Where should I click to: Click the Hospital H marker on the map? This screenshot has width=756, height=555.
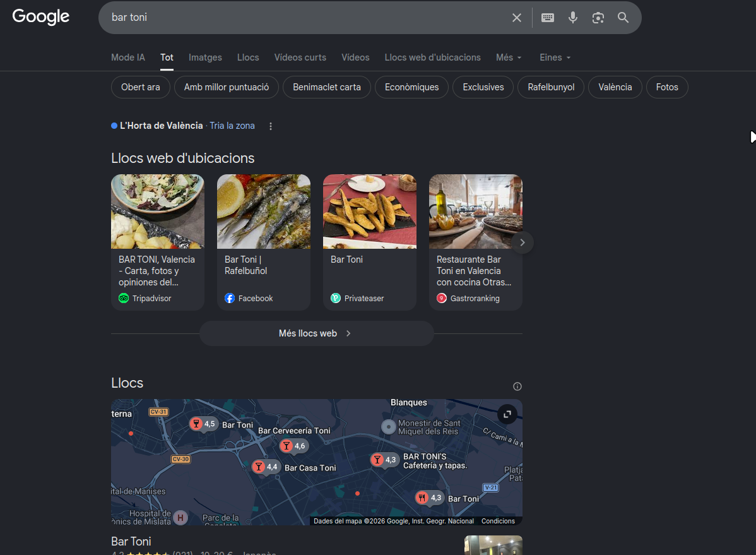point(180,518)
